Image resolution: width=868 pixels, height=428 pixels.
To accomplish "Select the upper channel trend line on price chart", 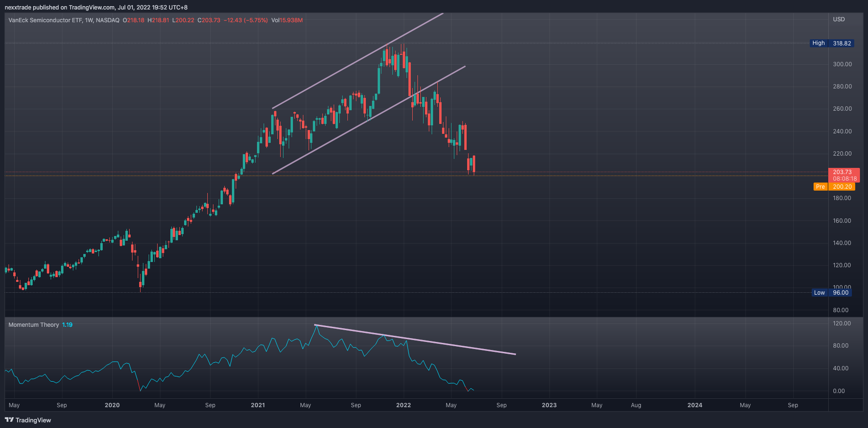I will coord(358,61).
